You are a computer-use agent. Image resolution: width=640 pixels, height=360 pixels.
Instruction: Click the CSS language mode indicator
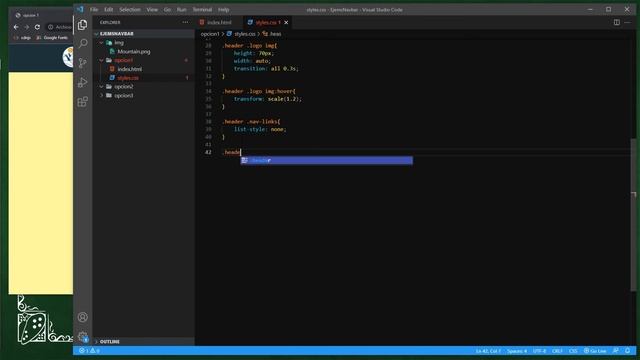point(573,351)
